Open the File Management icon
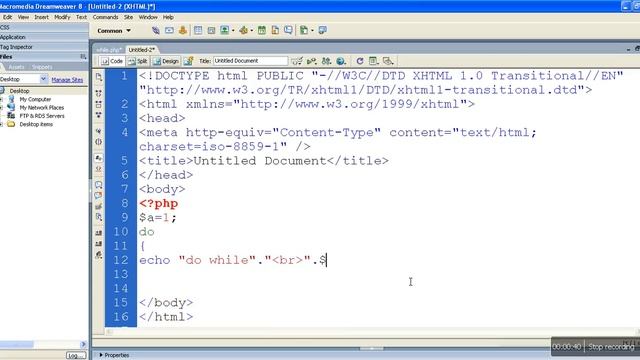The width and height of the screenshot is (640, 360). click(326, 61)
